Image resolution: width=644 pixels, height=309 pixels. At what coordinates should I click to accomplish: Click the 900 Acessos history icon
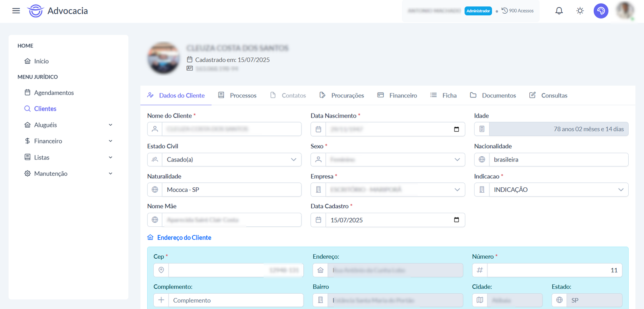(505, 11)
